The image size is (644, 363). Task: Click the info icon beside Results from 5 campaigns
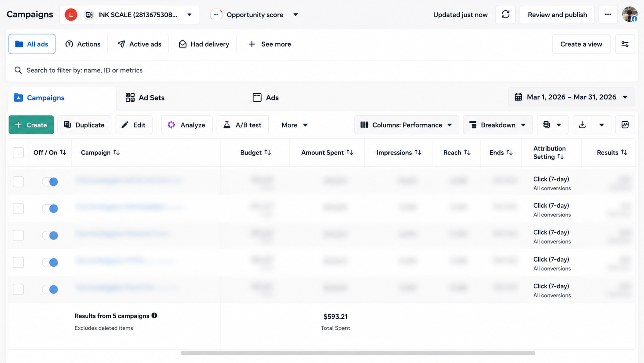[154, 316]
